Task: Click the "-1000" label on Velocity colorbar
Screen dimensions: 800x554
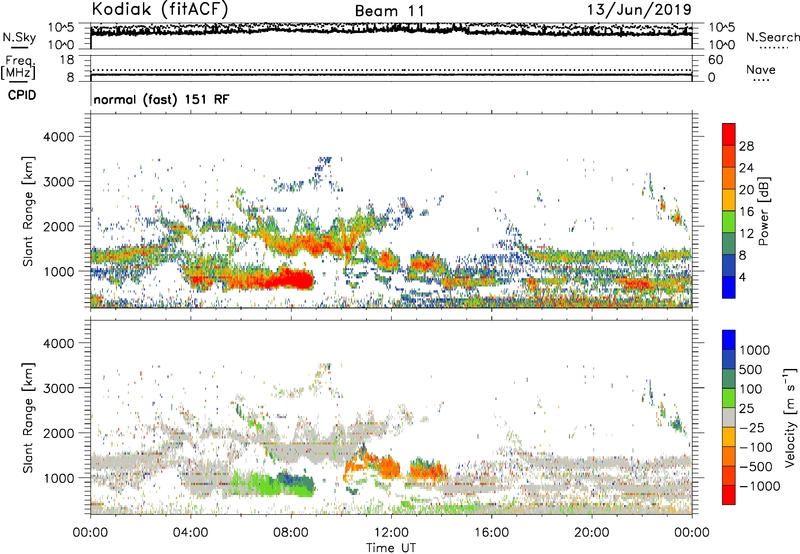Action: click(759, 486)
